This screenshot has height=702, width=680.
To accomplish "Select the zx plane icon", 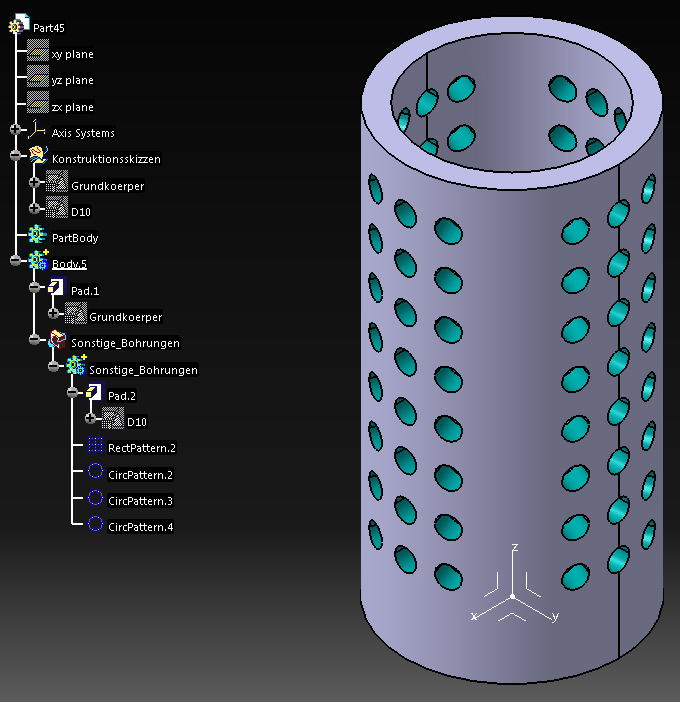I will pyautogui.click(x=38, y=103).
